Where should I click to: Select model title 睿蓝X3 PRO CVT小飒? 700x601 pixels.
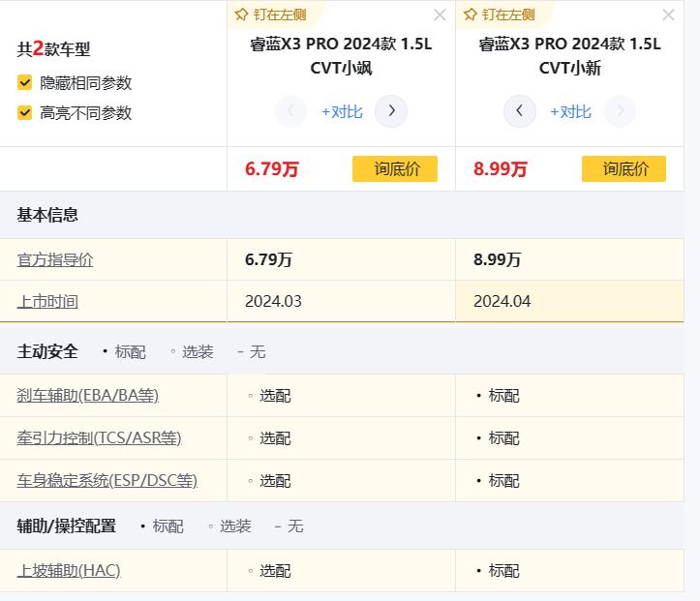pos(341,56)
